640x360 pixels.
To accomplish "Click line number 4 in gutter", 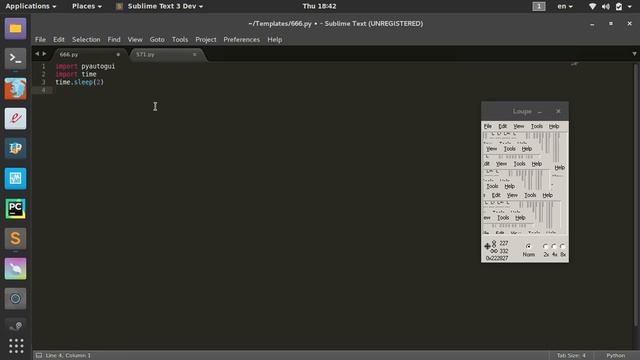I will 44,90.
